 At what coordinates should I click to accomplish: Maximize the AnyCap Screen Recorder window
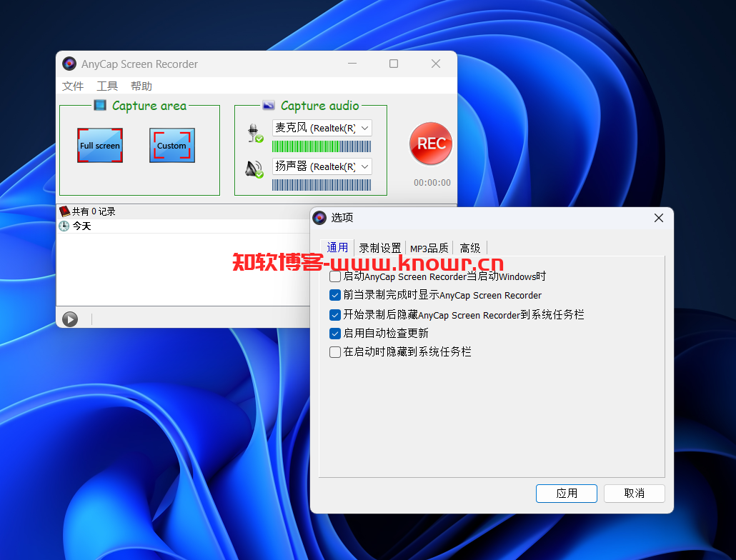tap(394, 64)
